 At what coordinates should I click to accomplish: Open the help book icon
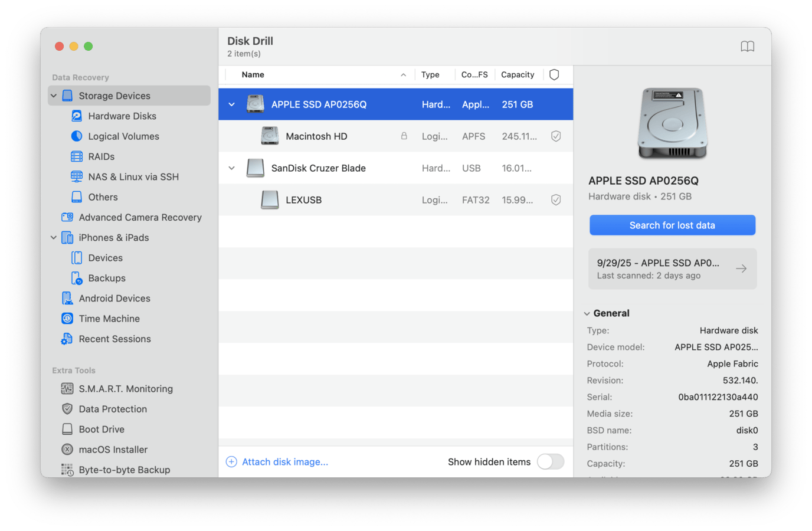tap(747, 47)
